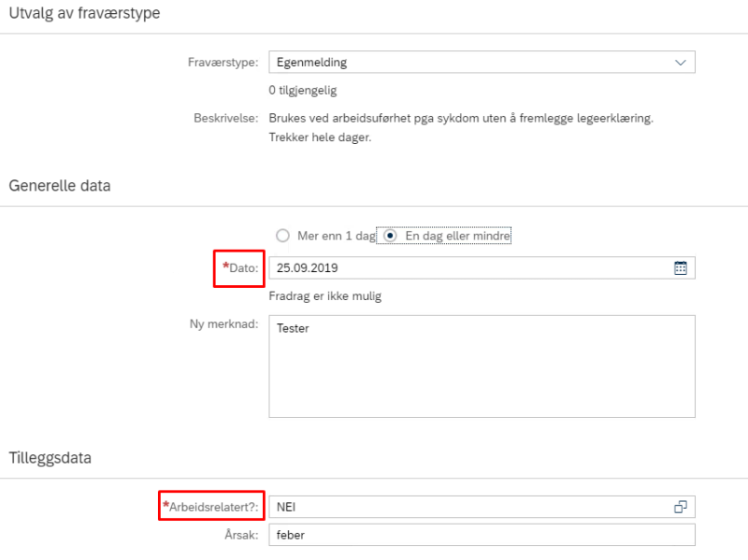Image resolution: width=748 pixels, height=560 pixels.
Task: Expand the Fraværstype dropdown arrow
Action: coord(681,63)
